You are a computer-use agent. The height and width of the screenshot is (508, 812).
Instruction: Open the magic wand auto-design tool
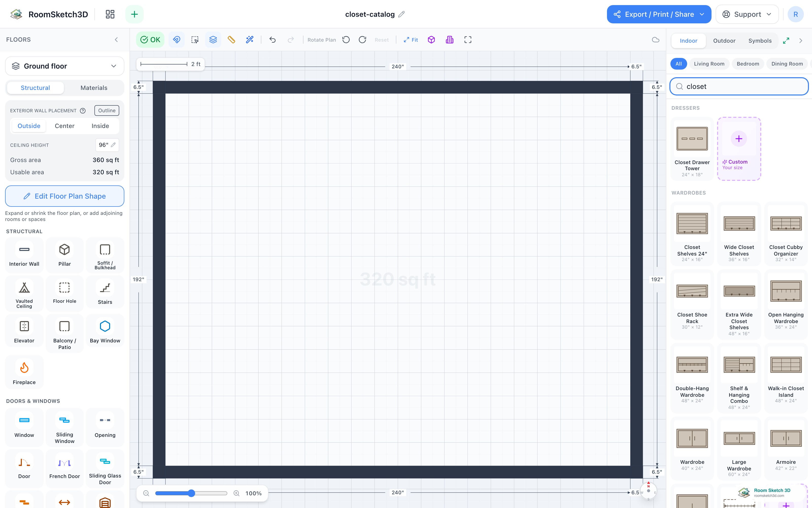point(250,40)
